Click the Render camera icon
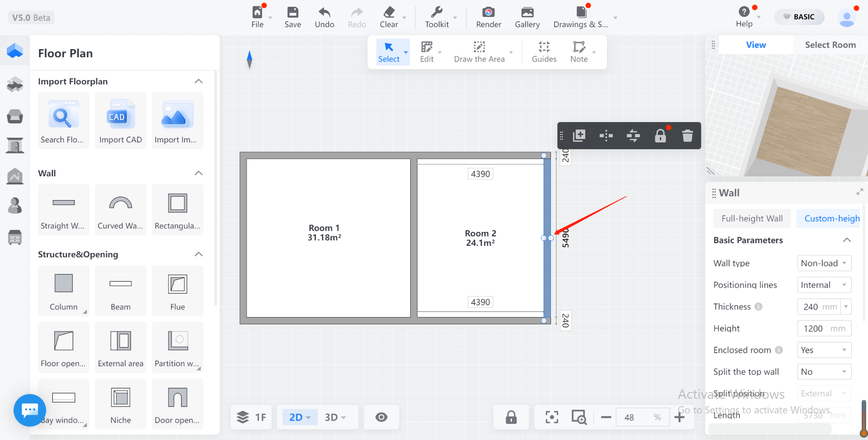Screen dimensions: 868x440 [488, 12]
